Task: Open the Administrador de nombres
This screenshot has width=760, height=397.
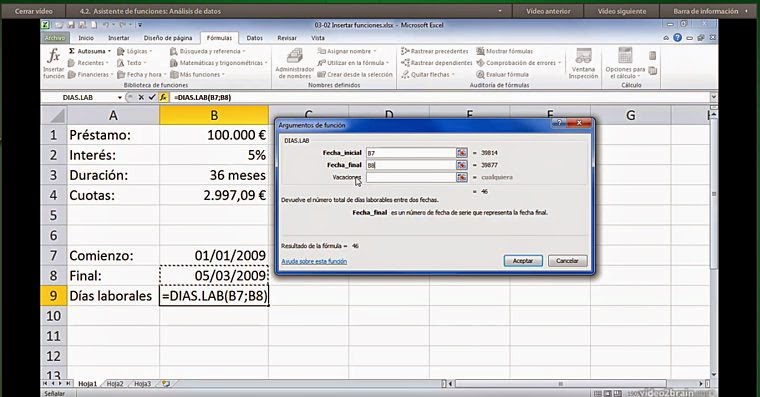Action: click(x=295, y=63)
